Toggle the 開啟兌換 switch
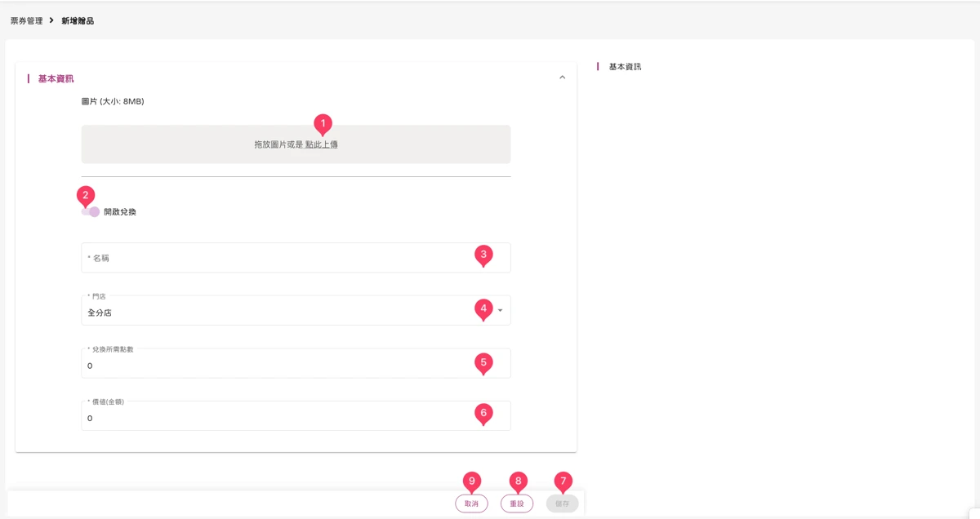 coord(91,212)
